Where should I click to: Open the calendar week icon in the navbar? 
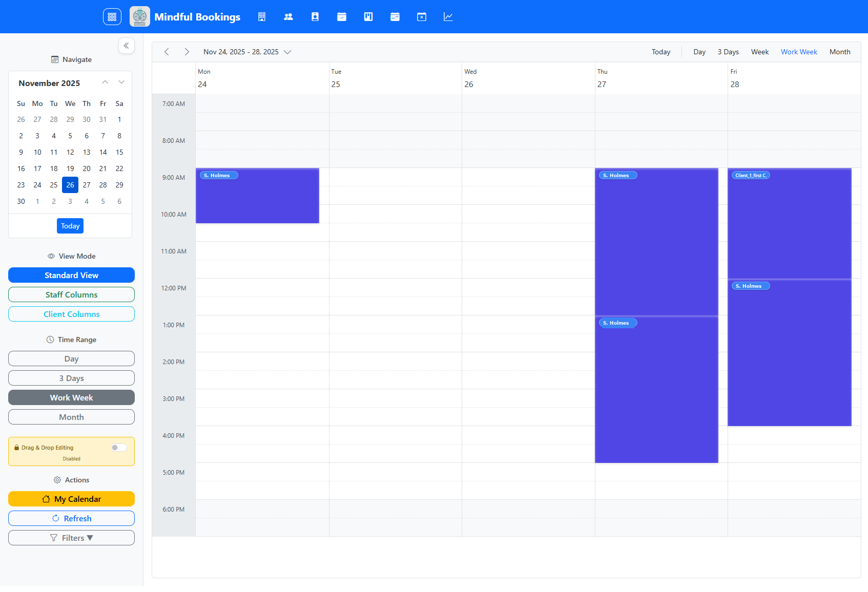[395, 17]
